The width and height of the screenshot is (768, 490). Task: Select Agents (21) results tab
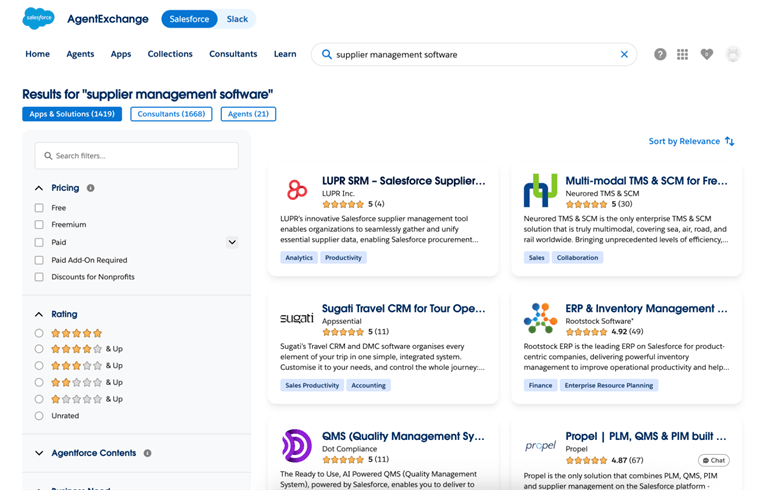248,114
